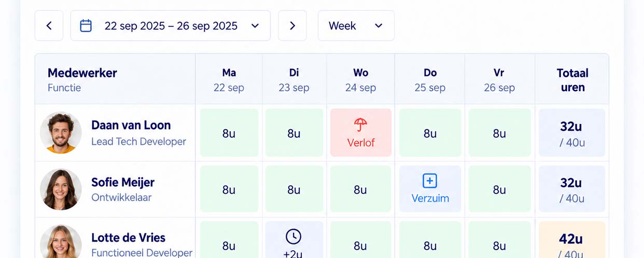Open Sofie Meijer's profile photo
644x258 pixels.
coord(61,189)
